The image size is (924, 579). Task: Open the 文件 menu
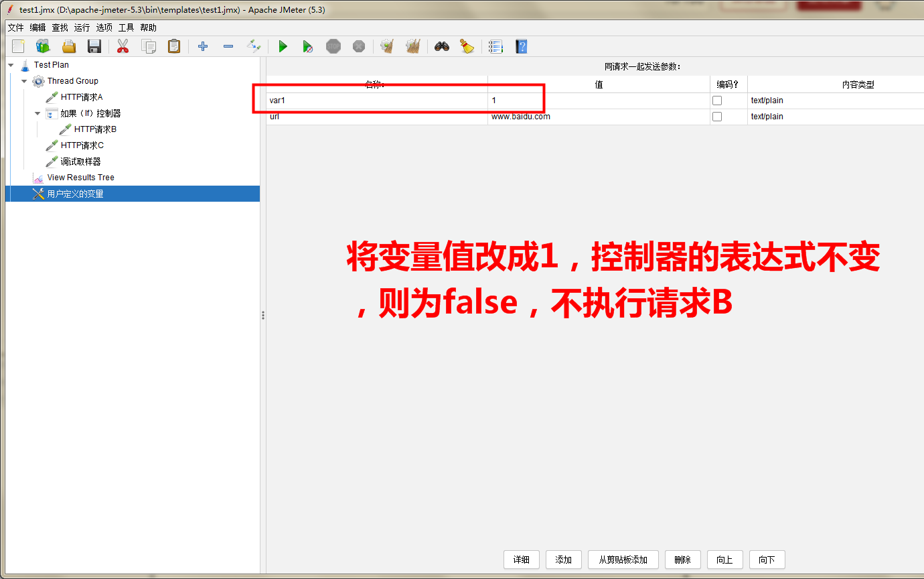15,27
